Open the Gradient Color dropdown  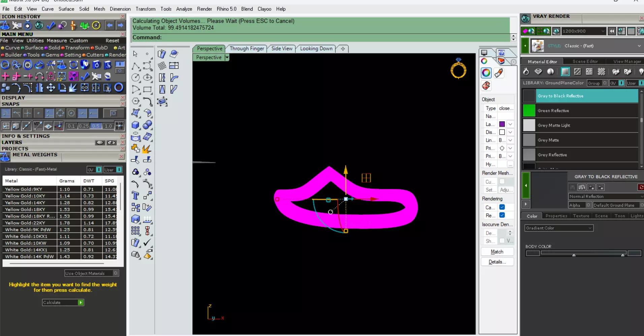pos(559,228)
